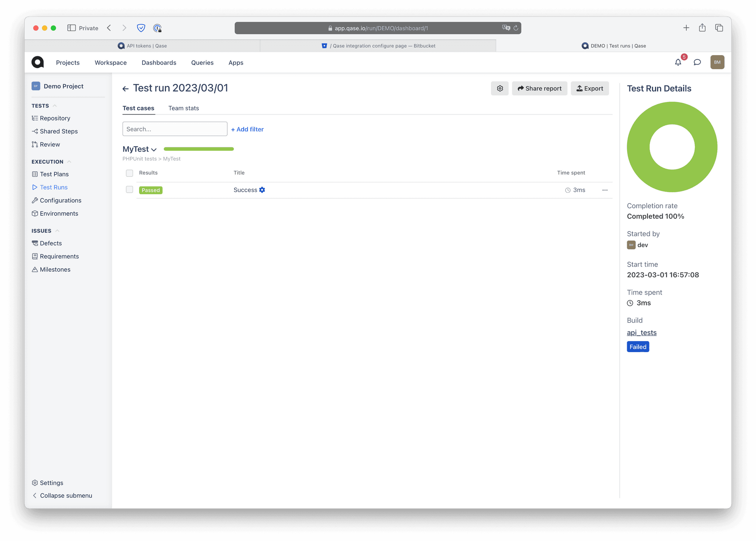Click the clock icon in the Success row

(x=568, y=190)
